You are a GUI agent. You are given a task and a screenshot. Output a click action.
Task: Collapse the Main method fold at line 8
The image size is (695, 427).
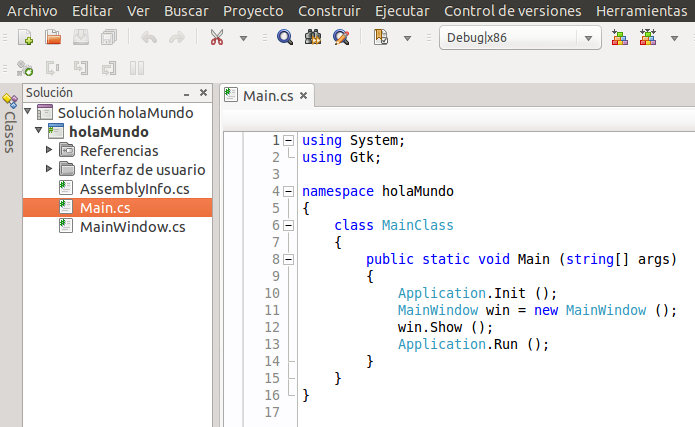coord(289,259)
